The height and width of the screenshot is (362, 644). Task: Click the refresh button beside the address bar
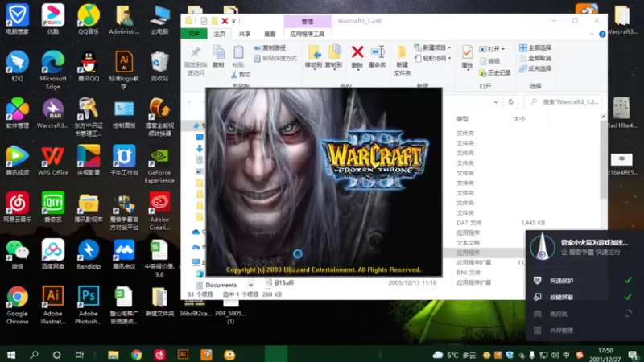[x=510, y=102]
